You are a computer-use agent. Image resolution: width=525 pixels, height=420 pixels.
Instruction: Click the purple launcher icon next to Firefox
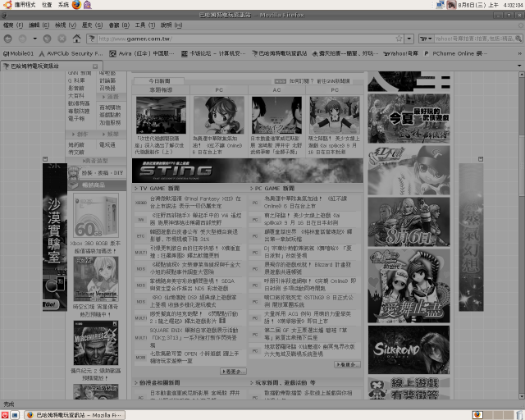coord(88,4)
